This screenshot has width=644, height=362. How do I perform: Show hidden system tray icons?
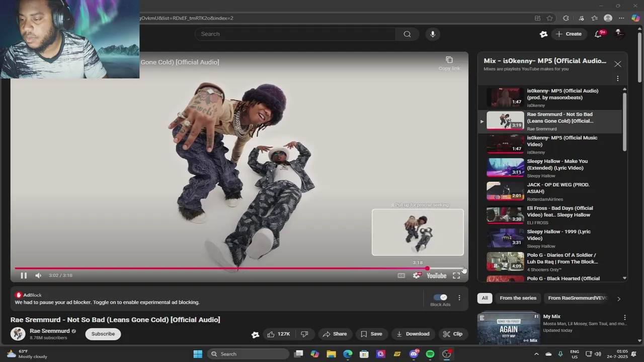(x=536, y=354)
